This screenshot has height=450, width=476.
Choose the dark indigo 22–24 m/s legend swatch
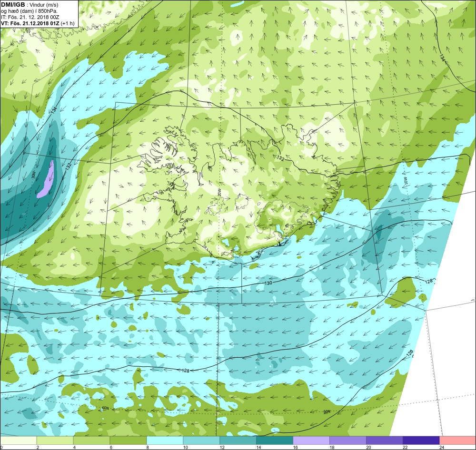[x=421, y=440]
